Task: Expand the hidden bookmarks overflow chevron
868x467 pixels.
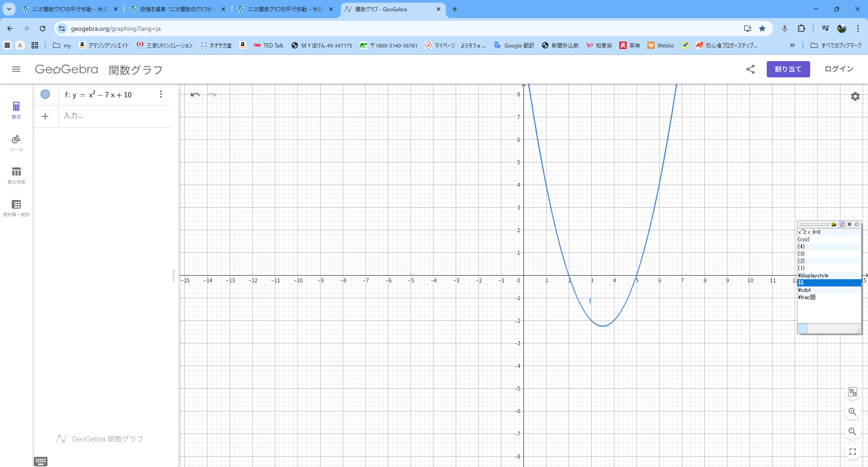Action: click(792, 45)
